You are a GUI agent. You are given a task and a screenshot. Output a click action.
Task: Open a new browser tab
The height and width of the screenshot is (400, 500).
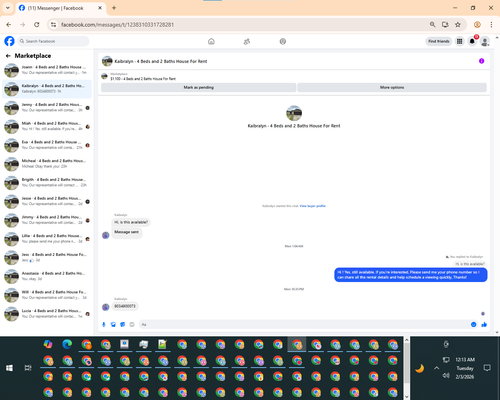[114, 8]
